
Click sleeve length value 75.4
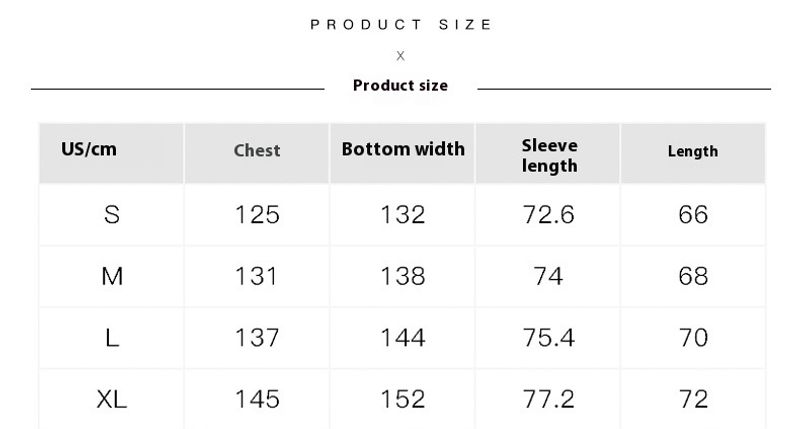(548, 338)
